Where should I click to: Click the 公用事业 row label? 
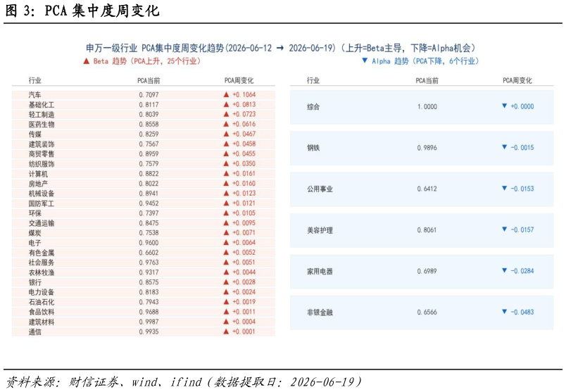click(x=320, y=189)
